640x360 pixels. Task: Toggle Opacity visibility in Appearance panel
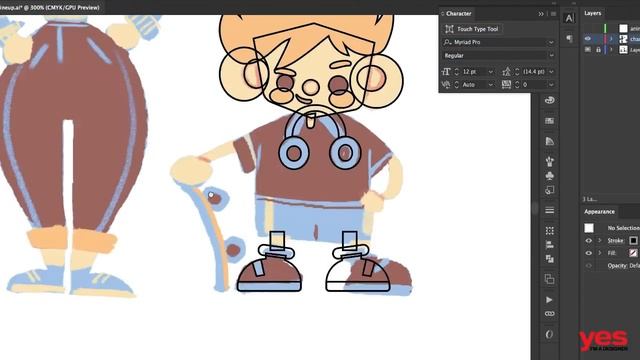point(589,266)
